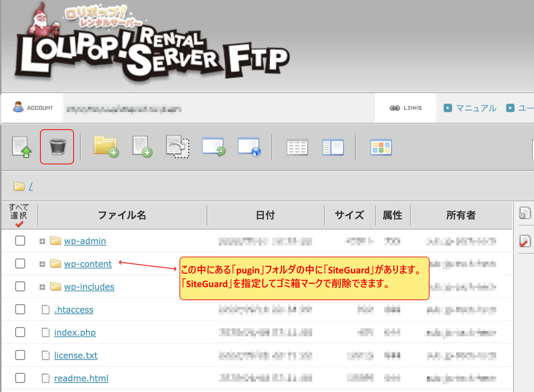Sort by ファイル名 column header
The height and width of the screenshot is (392, 534).
(x=122, y=215)
